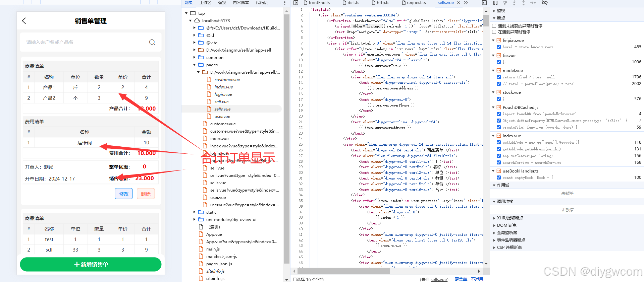Open the dict.ts file tab
644x282 pixels.
click(x=351, y=3)
